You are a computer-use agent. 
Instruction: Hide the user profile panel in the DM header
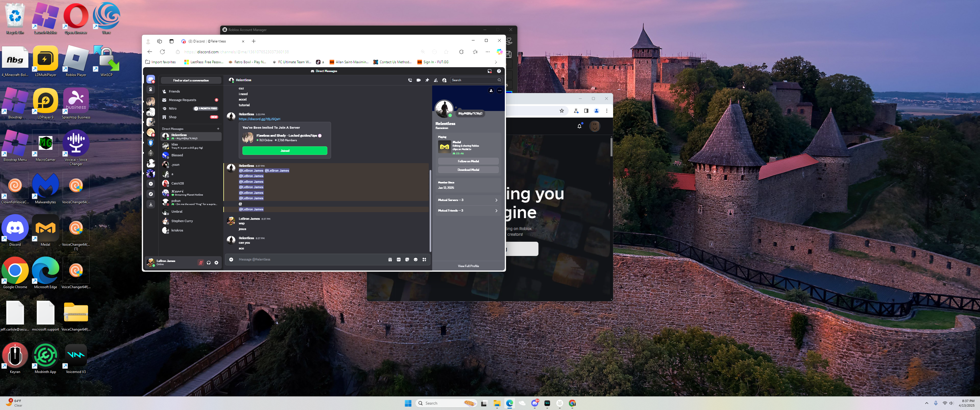[x=444, y=80]
